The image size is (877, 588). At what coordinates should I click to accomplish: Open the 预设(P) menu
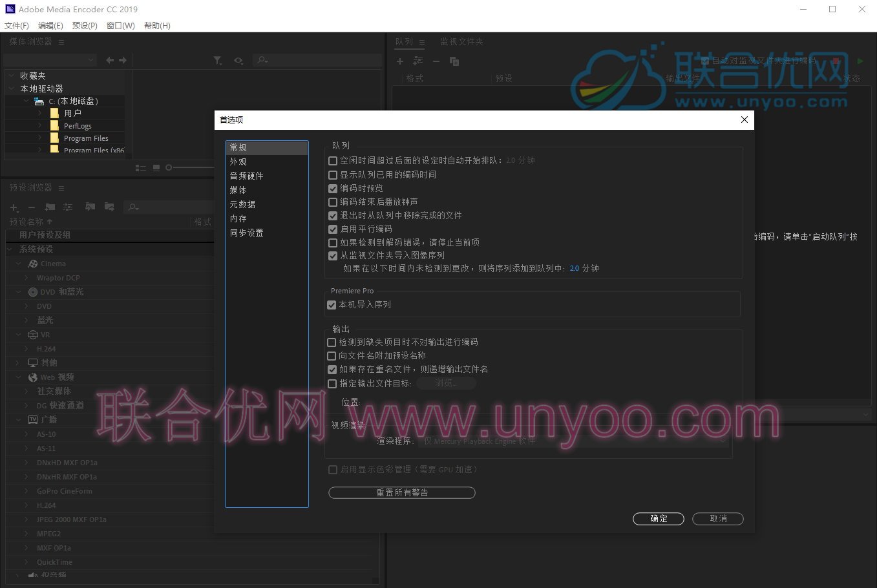click(85, 26)
